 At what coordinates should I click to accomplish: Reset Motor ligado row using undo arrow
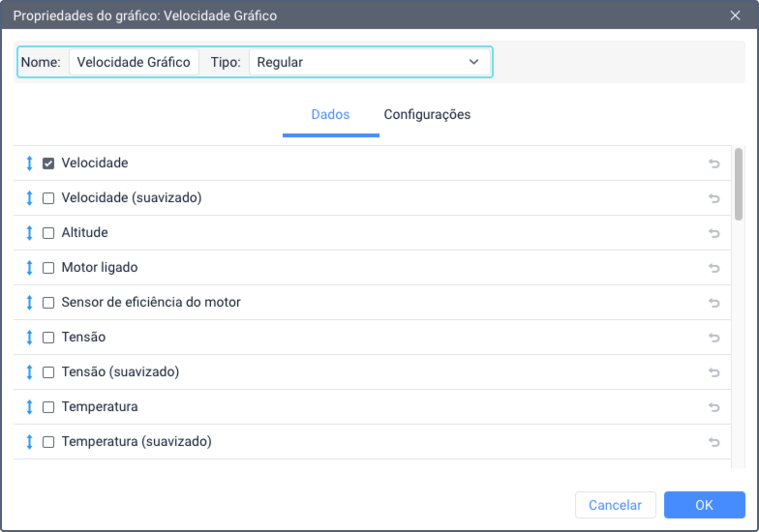click(x=714, y=268)
